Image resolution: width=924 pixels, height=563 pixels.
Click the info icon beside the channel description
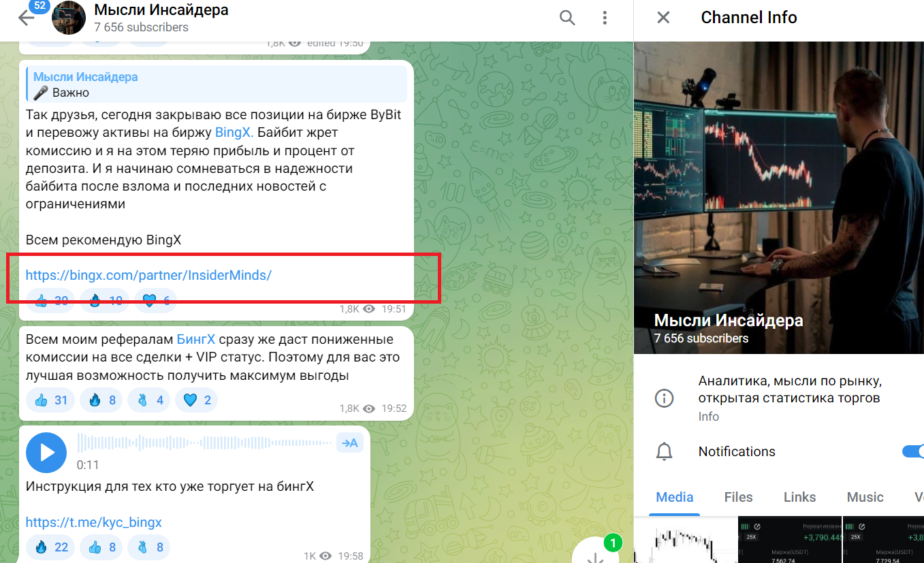(664, 398)
